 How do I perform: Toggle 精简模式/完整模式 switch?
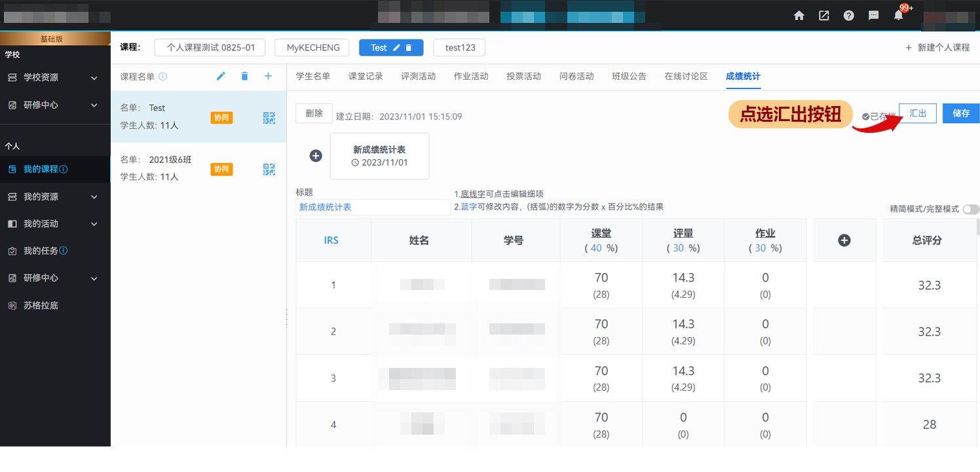[x=971, y=209]
